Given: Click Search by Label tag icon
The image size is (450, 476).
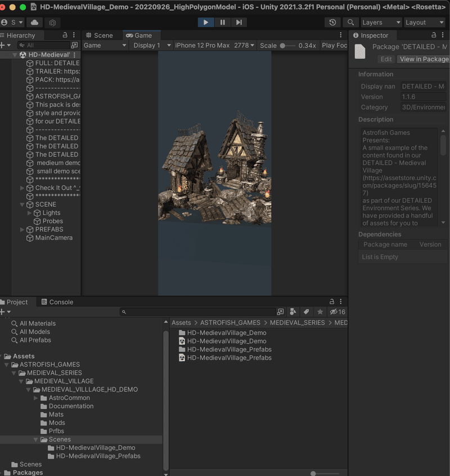Looking at the screenshot, I should coord(306,312).
